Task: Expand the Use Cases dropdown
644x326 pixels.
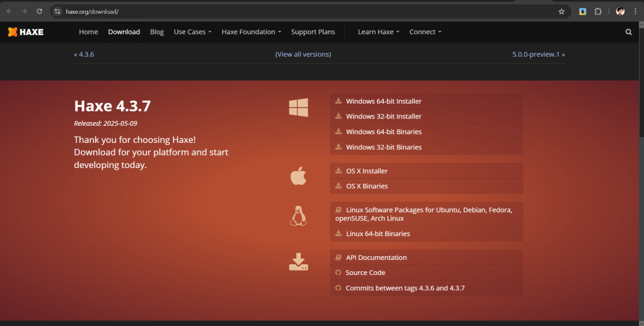Action: coord(192,32)
